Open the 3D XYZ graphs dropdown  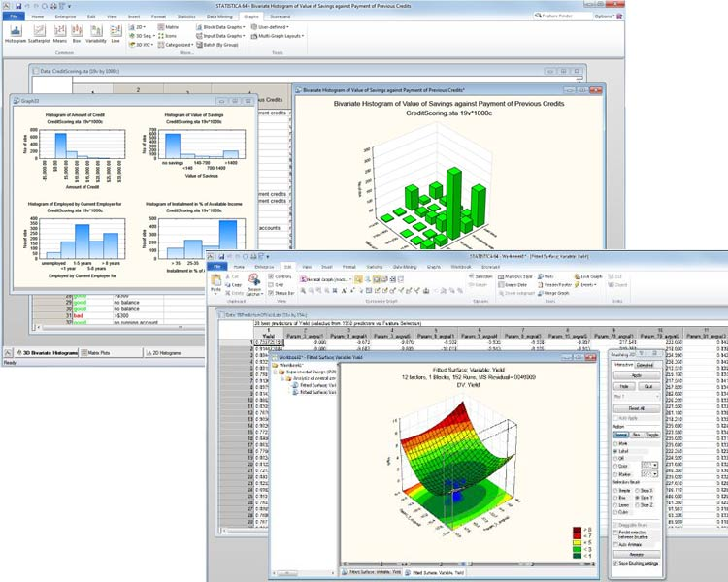pyautogui.click(x=141, y=45)
